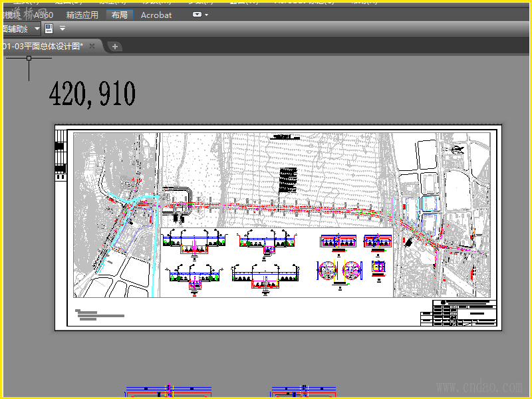Close the 01-03平面总体设计图 file tab
532x399 pixels.
coord(92,46)
